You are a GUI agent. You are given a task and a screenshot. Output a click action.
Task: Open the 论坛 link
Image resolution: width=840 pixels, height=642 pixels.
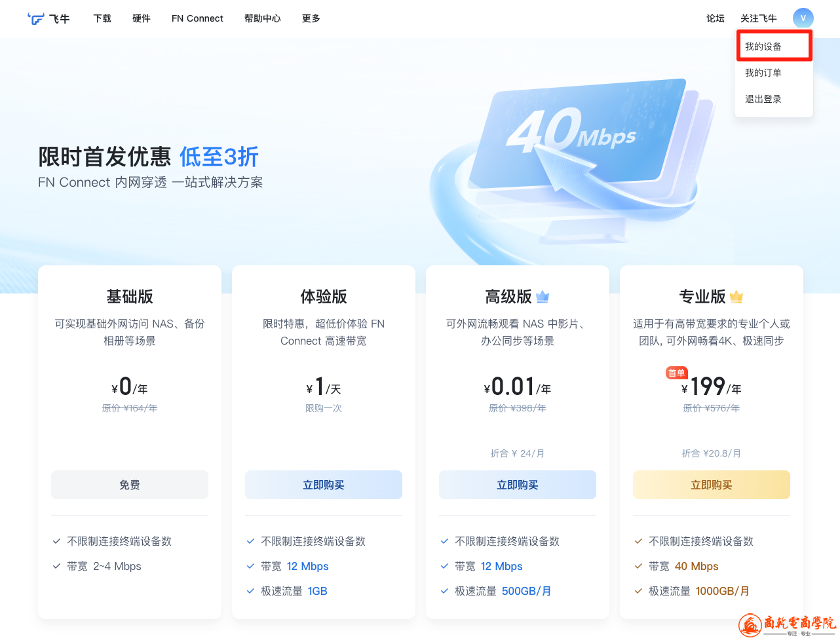(716, 18)
